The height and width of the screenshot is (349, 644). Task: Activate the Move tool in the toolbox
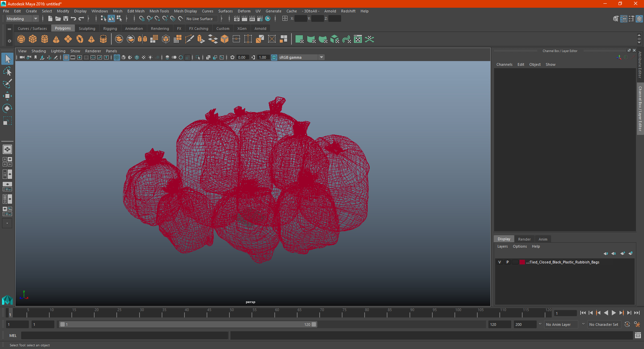coord(7,96)
